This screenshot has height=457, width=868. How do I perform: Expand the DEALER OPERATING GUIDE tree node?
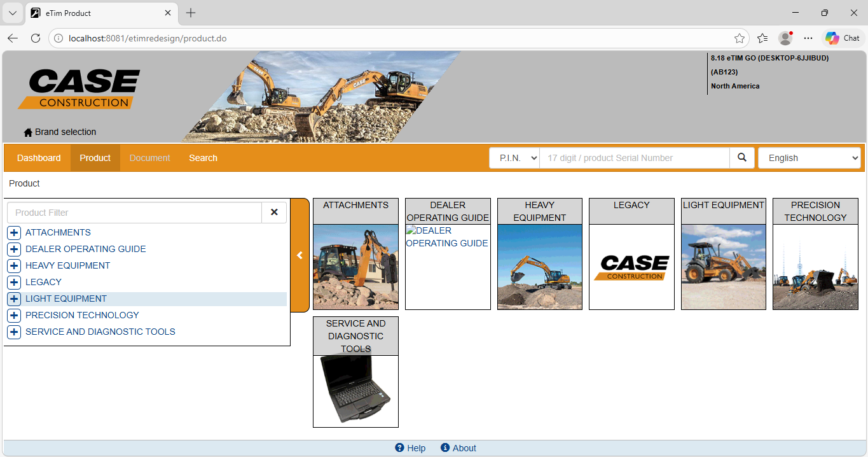(14, 250)
